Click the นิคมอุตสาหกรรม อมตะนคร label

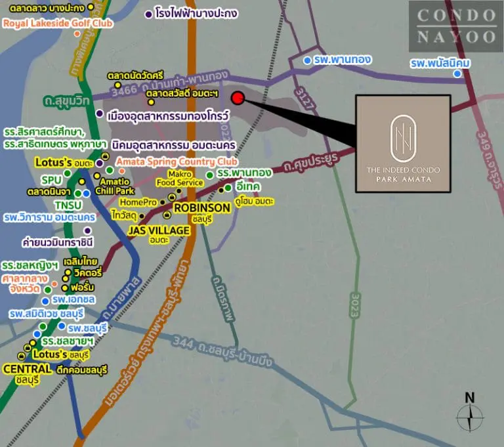coord(174,145)
